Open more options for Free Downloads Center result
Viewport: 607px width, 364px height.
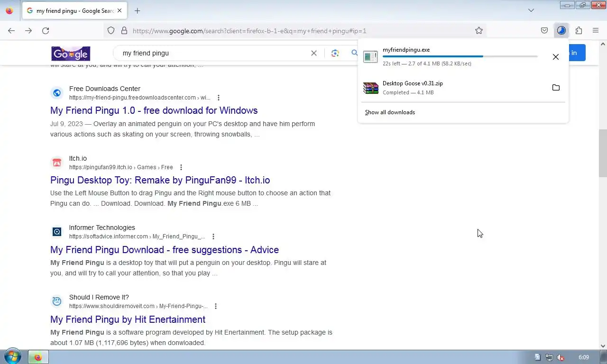click(x=219, y=98)
